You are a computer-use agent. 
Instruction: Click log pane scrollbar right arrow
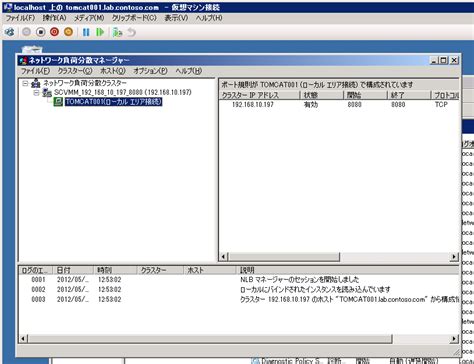[454, 339]
